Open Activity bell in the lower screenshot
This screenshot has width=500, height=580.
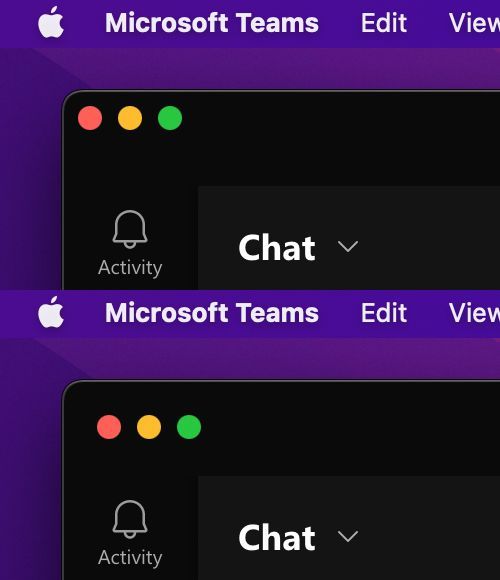[130, 533]
